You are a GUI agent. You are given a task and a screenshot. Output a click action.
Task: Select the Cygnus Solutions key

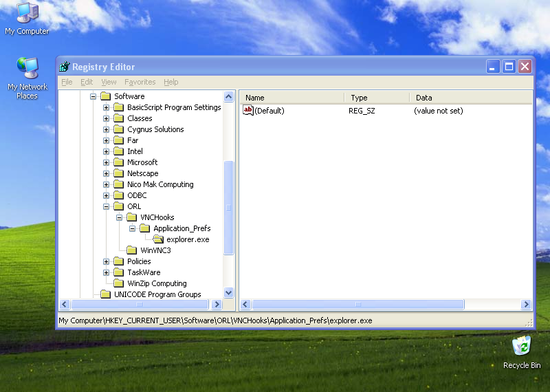(155, 129)
